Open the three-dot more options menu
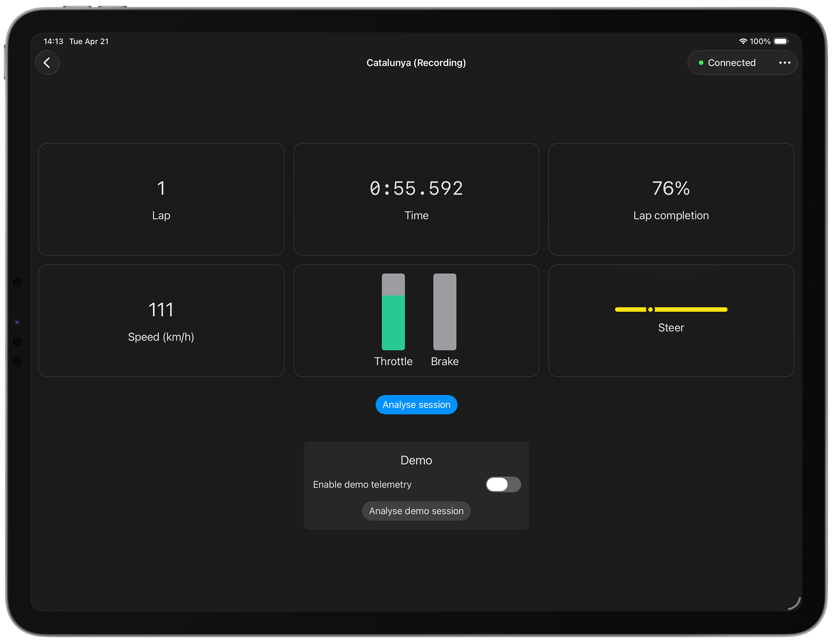833x644 pixels. click(784, 63)
